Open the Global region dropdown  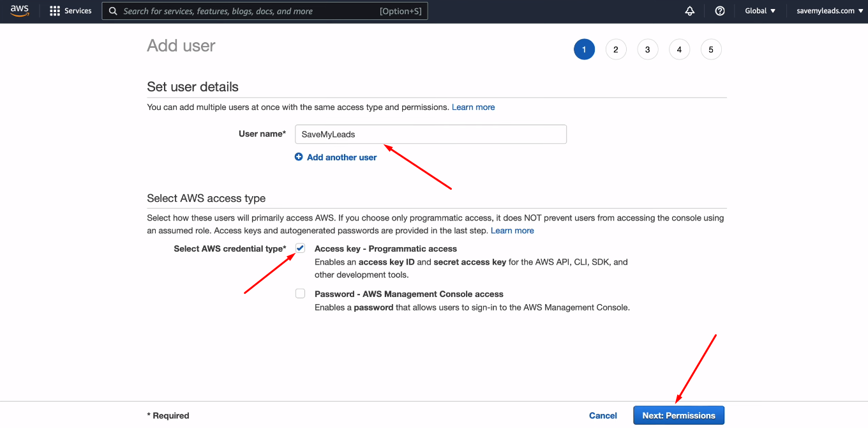click(760, 11)
